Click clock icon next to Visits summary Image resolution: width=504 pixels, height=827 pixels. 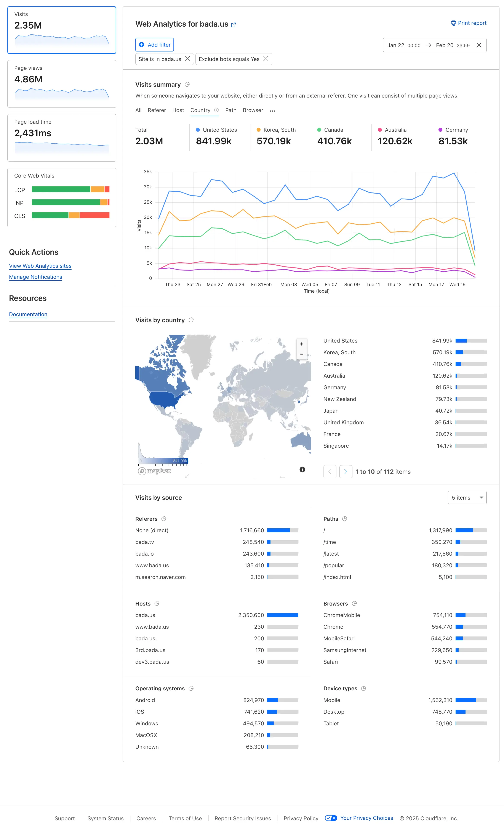[187, 85]
